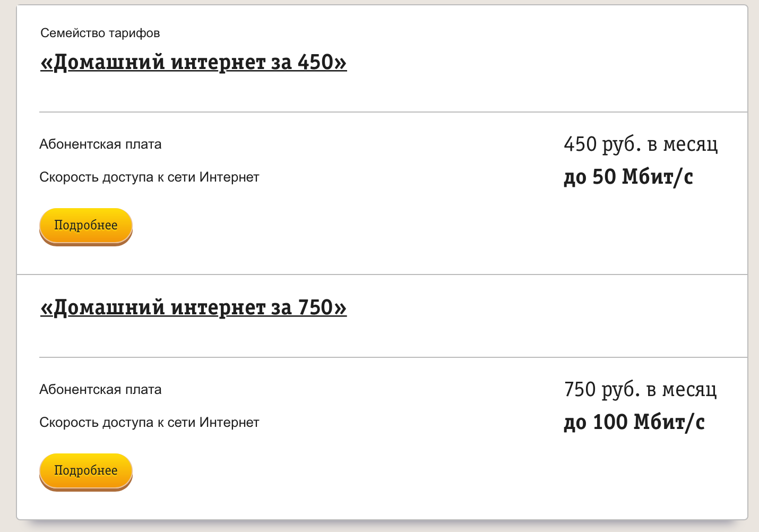Click the «до 100 Мбит/с» speed value
This screenshot has width=759, height=532.
pos(635,422)
